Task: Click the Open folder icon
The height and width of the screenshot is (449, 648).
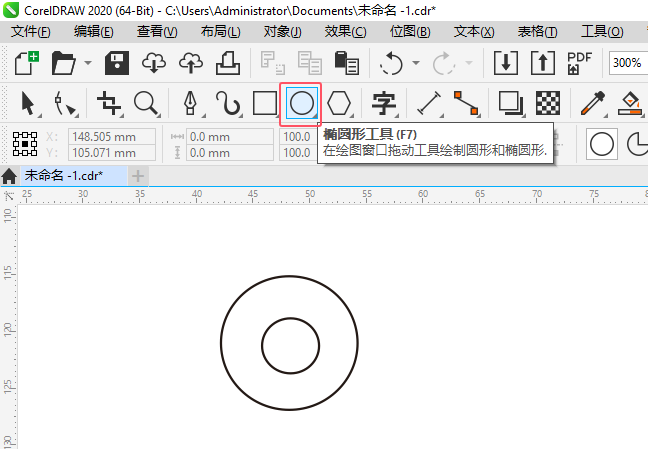Action: [63, 63]
